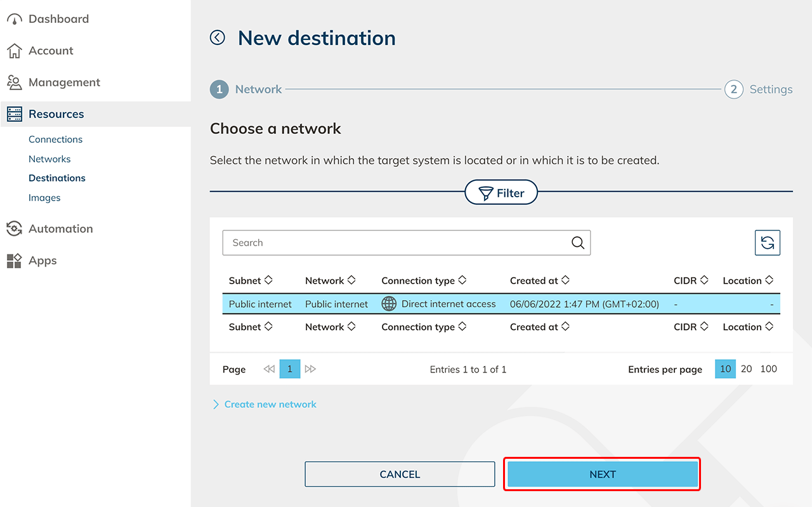The image size is (812, 507).
Task: Open Dashboard from the sidebar
Action: 58,19
